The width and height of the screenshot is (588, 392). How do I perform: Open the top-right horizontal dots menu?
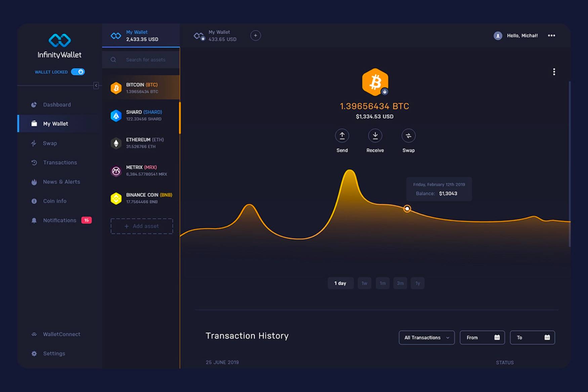tap(551, 36)
